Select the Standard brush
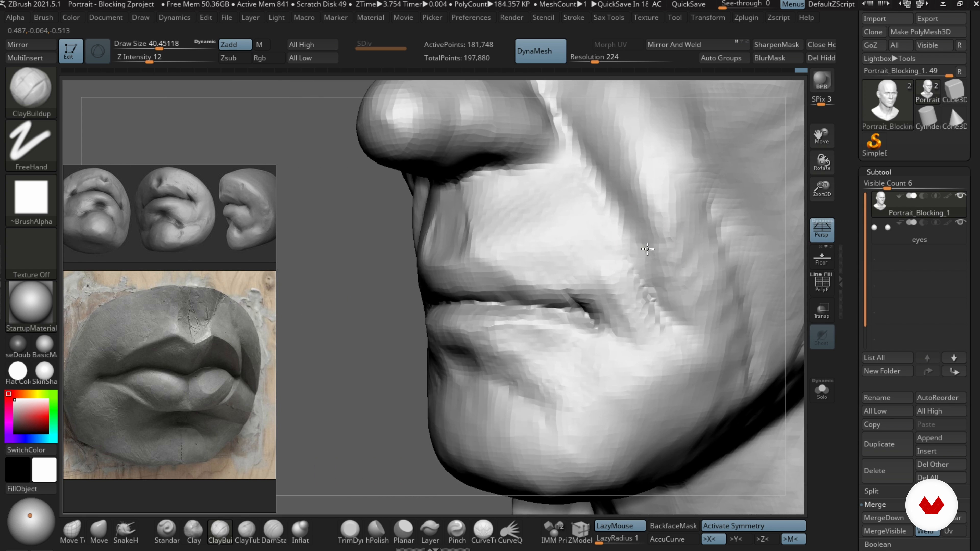 pos(167,532)
